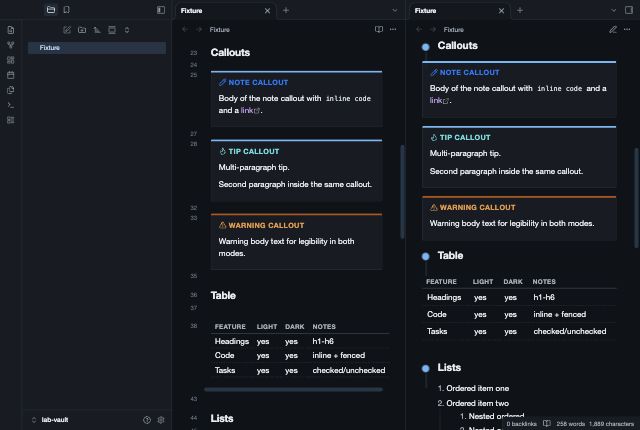Open the left pane tab list dropdown

394,11
